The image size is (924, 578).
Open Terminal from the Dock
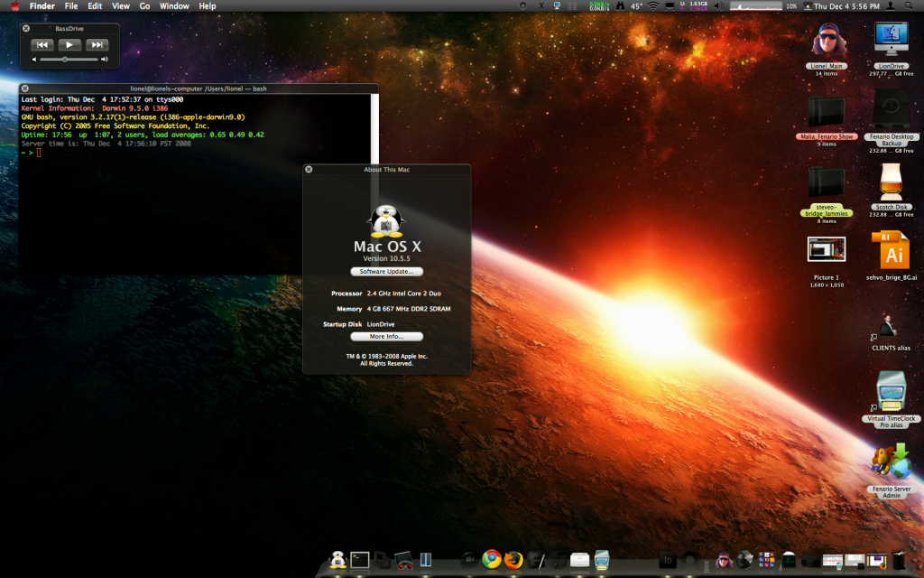[x=359, y=560]
